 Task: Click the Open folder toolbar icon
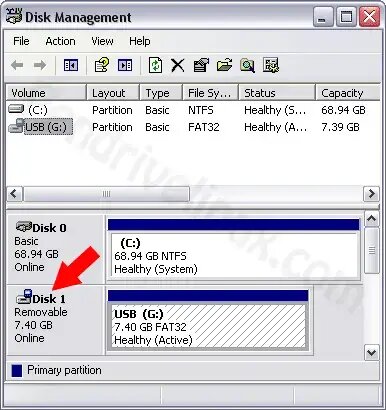[x=224, y=65]
